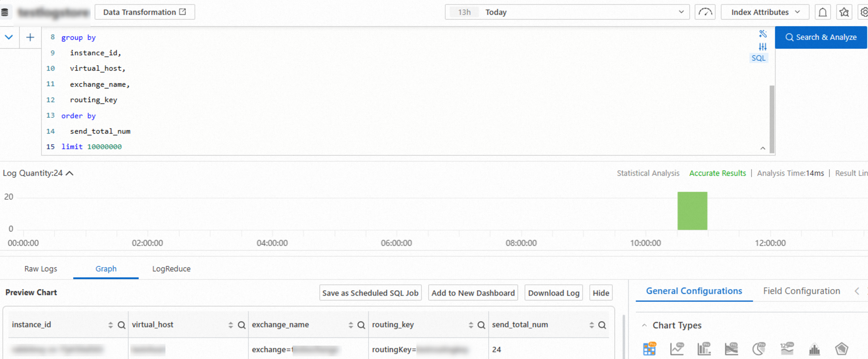Open the Index Attributes dropdown

[x=765, y=12]
